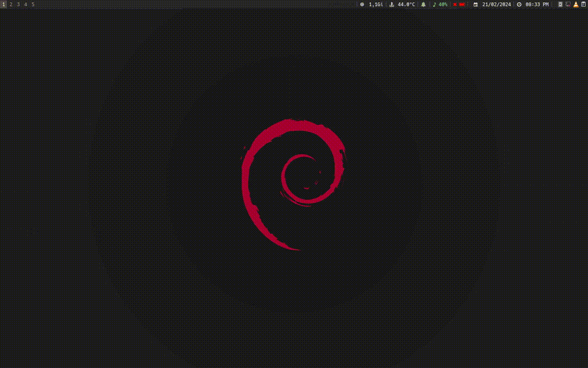
Task: Switch to workspace 3
Action: [18, 4]
